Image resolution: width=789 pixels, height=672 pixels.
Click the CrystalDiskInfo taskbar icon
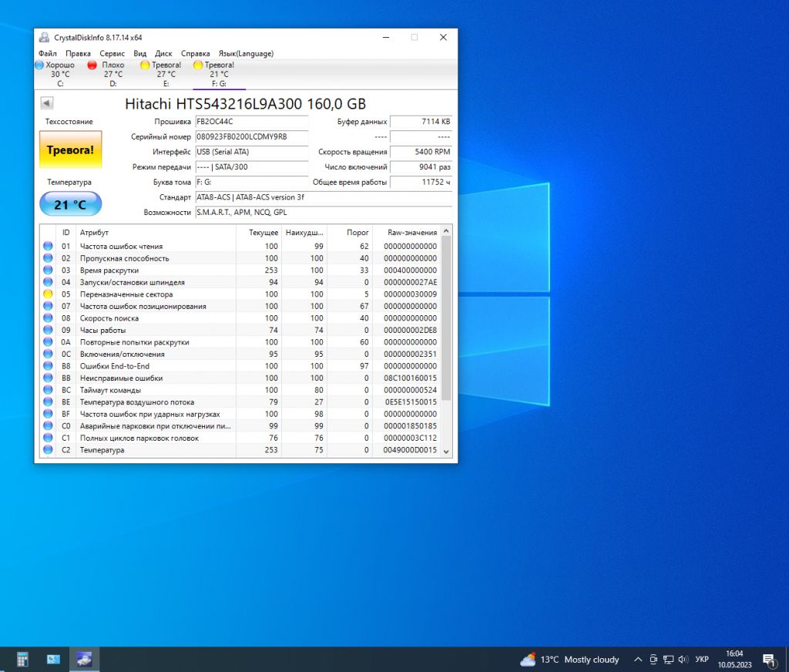pyautogui.click(x=84, y=659)
